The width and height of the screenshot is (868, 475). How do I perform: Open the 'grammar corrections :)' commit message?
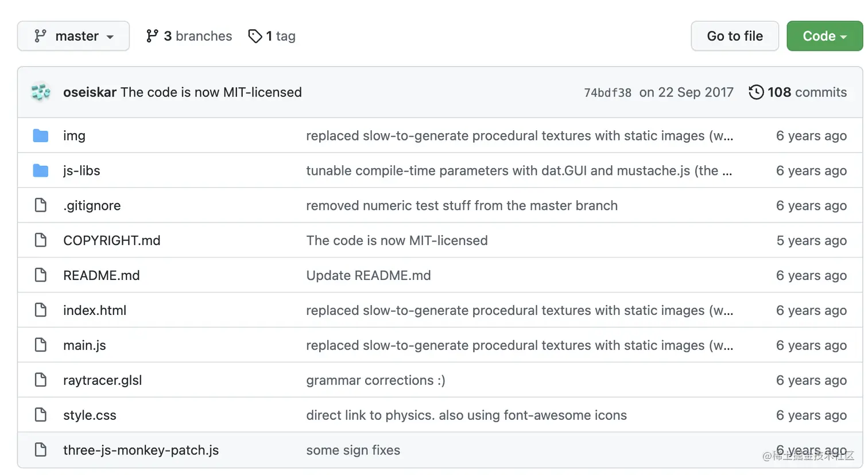pyautogui.click(x=375, y=380)
